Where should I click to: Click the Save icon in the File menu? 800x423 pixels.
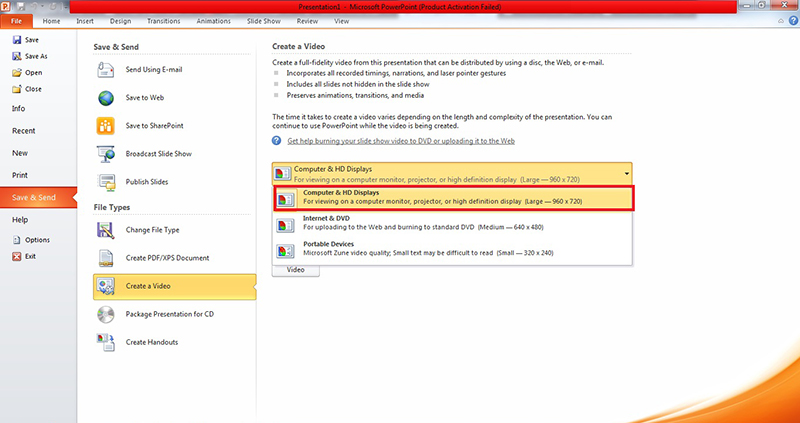[17, 40]
